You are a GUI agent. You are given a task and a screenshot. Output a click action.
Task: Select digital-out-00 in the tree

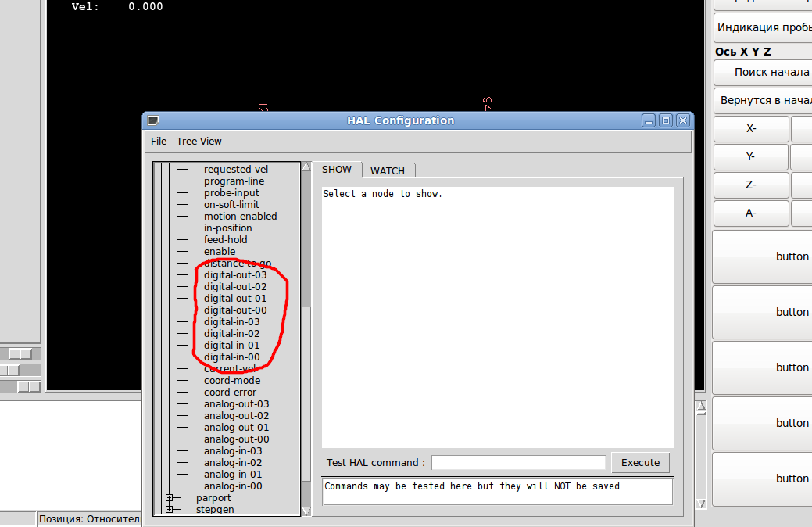[x=235, y=310]
